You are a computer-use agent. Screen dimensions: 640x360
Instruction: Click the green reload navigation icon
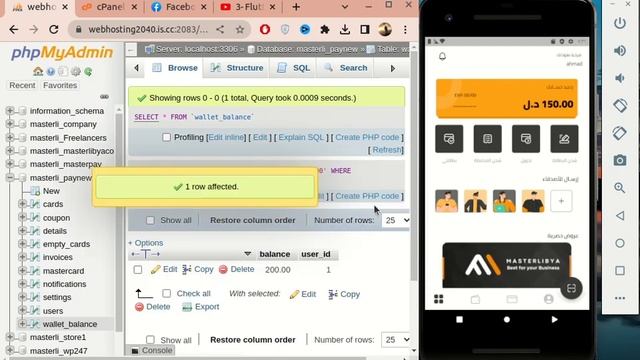(x=88, y=72)
